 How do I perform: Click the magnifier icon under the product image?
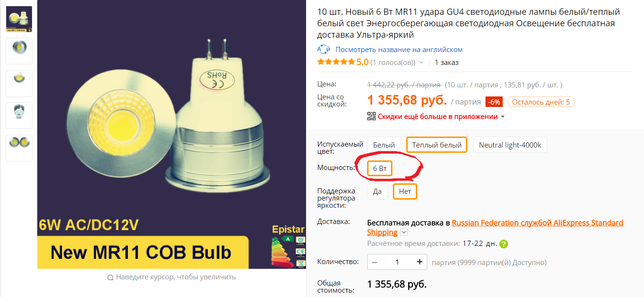pyautogui.click(x=110, y=277)
